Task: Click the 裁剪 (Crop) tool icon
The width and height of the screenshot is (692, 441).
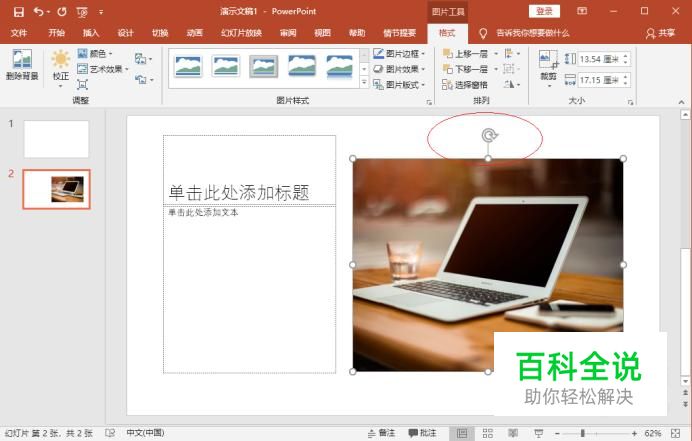Action: click(549, 60)
